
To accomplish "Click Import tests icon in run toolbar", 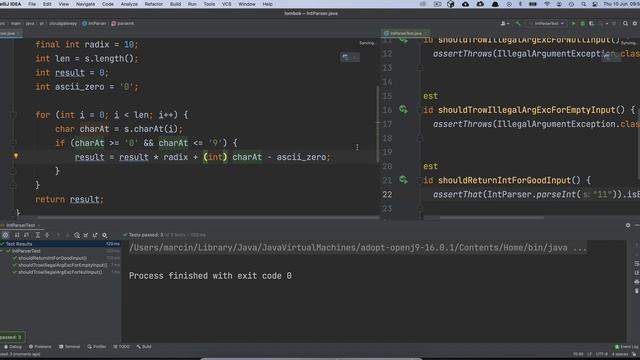I will (86, 235).
